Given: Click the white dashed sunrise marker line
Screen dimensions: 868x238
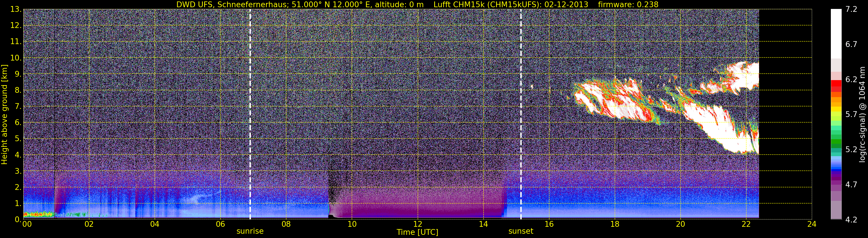Looking at the screenshot, I should click(x=250, y=114).
